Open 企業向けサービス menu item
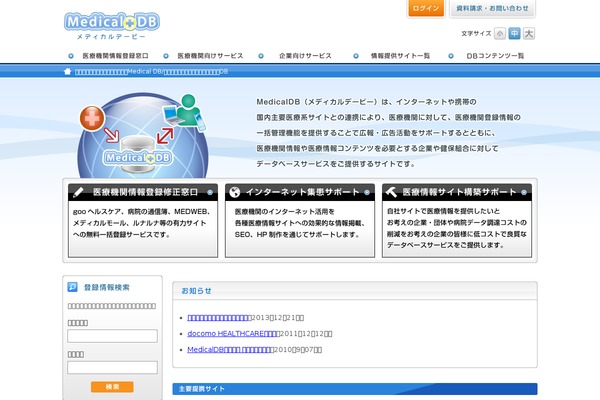The height and width of the screenshot is (400, 600). (305, 56)
